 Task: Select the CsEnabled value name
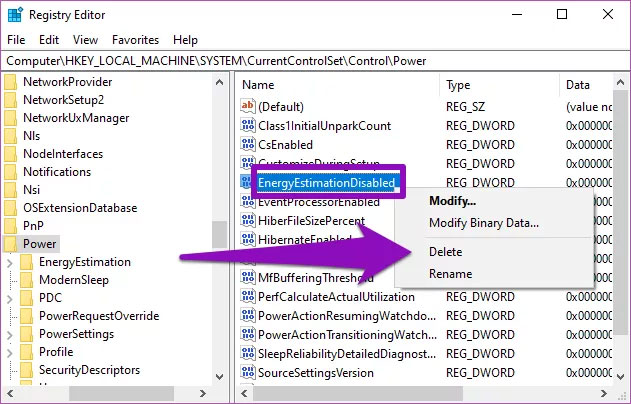tap(285, 144)
